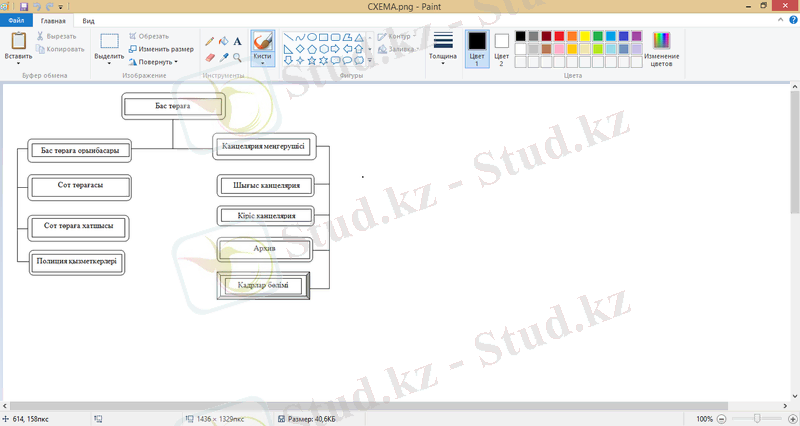Open Изменение цветов edit colors dialog
Viewport: 800px width, 426px height.
[x=661, y=48]
